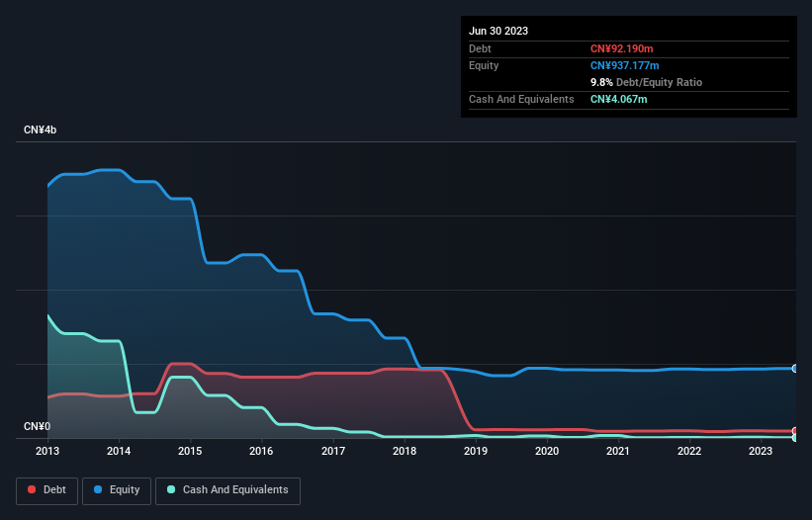Viewport: 812px width, 520px height.
Task: Click the CN¥0 y-axis label
Action: 37,426
